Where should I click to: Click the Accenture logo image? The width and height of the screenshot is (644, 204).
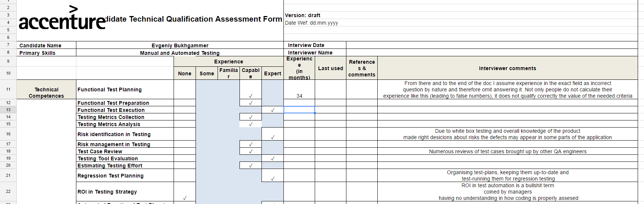pyautogui.click(x=62, y=19)
